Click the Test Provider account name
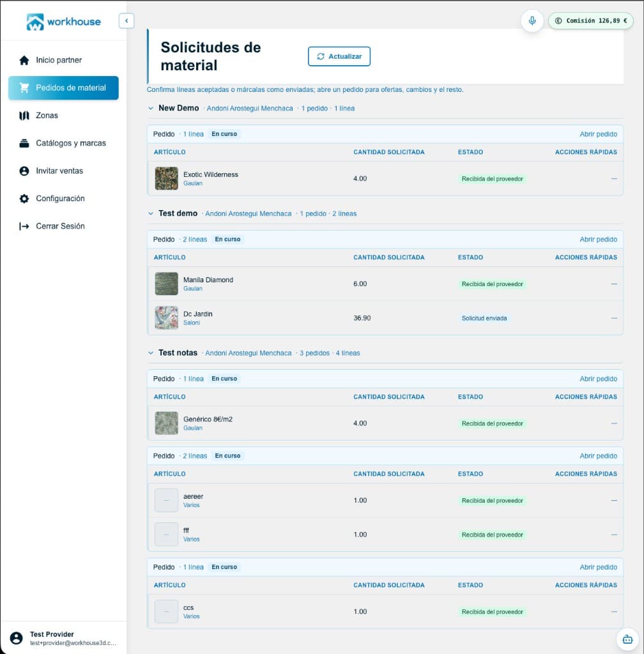 tap(52, 634)
